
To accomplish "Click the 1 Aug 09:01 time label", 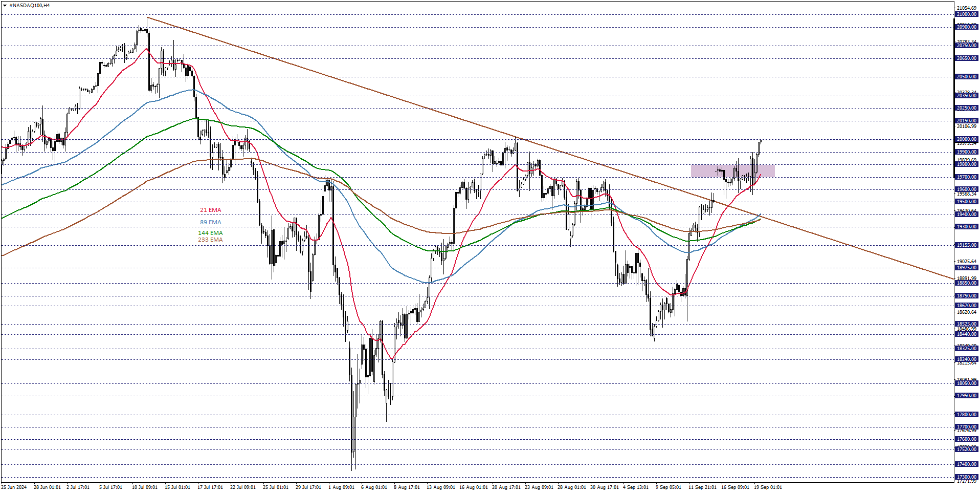I will click(341, 487).
